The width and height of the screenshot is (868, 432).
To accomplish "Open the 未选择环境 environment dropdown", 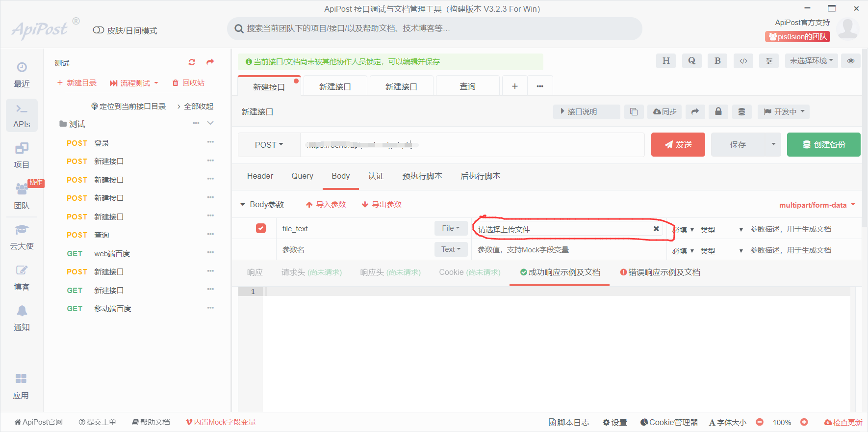I will point(812,61).
